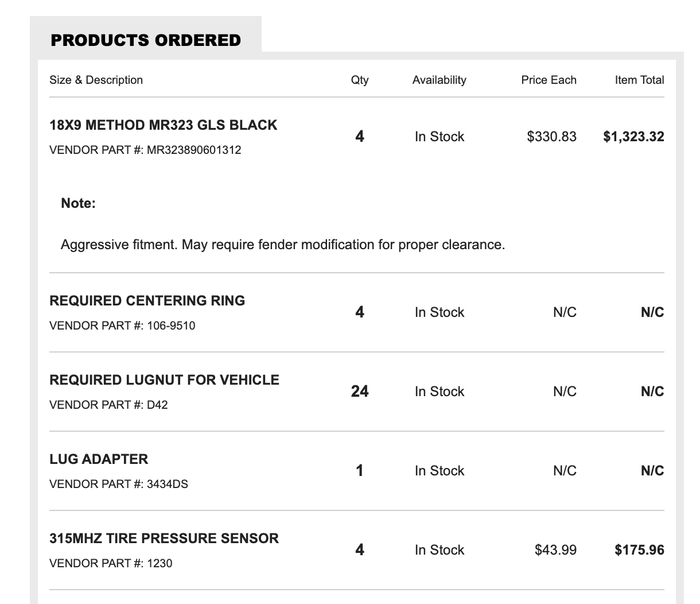
Task: Select the 18X9 METHOD MR323 GLS BLACK product name
Action: tap(164, 125)
